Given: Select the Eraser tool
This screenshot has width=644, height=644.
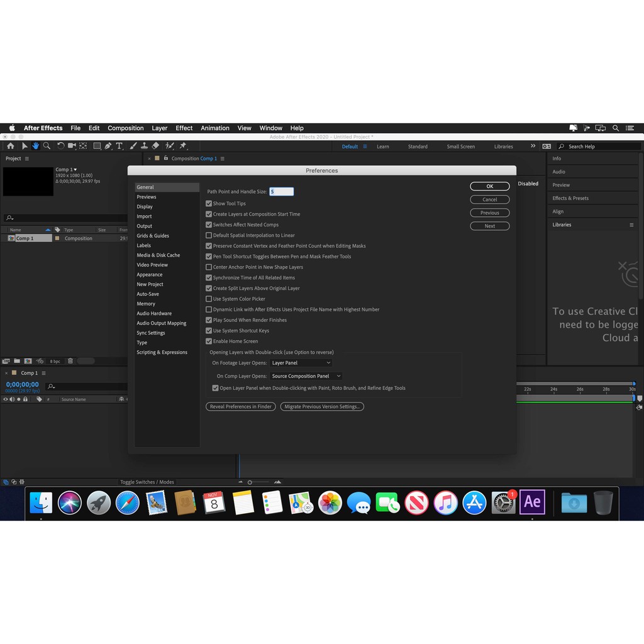Looking at the screenshot, I should coord(156,146).
